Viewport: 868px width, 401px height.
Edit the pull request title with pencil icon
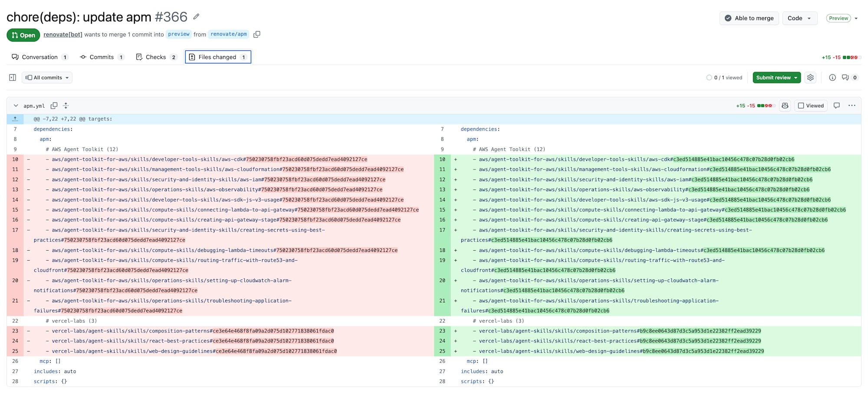click(x=196, y=17)
